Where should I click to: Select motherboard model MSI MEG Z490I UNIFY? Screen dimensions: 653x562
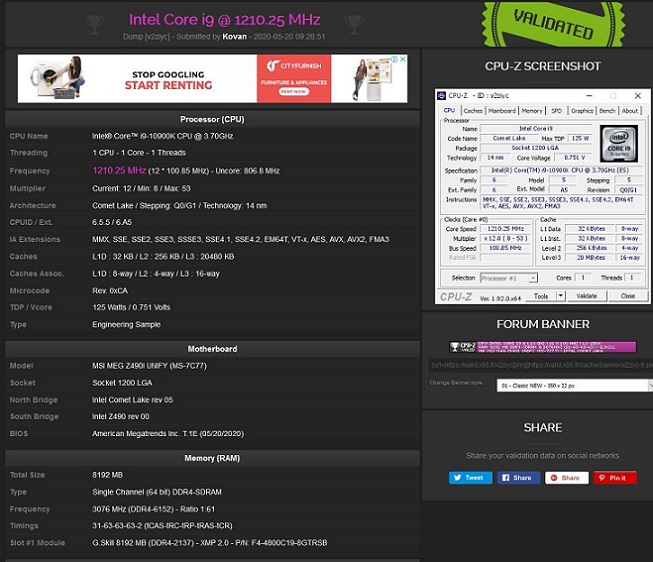pos(149,366)
